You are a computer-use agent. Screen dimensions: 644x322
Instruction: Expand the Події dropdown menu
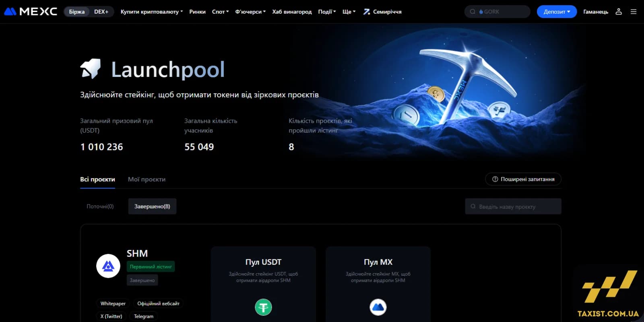(327, 12)
